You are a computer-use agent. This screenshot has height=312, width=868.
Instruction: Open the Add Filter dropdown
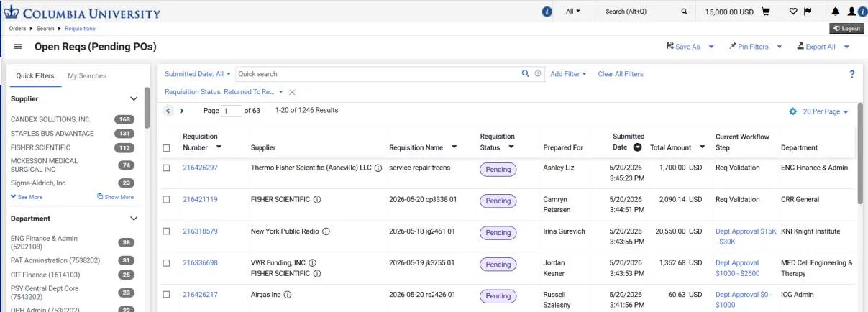click(x=568, y=73)
